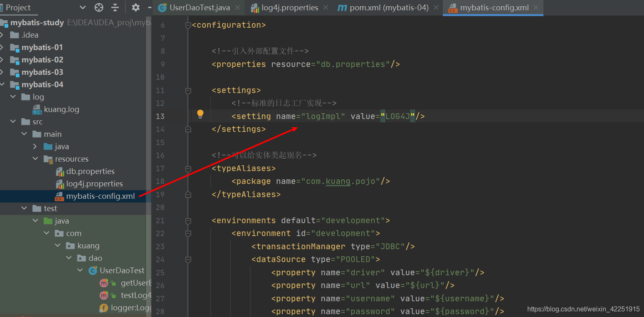Collapse the log folder

coord(13,97)
